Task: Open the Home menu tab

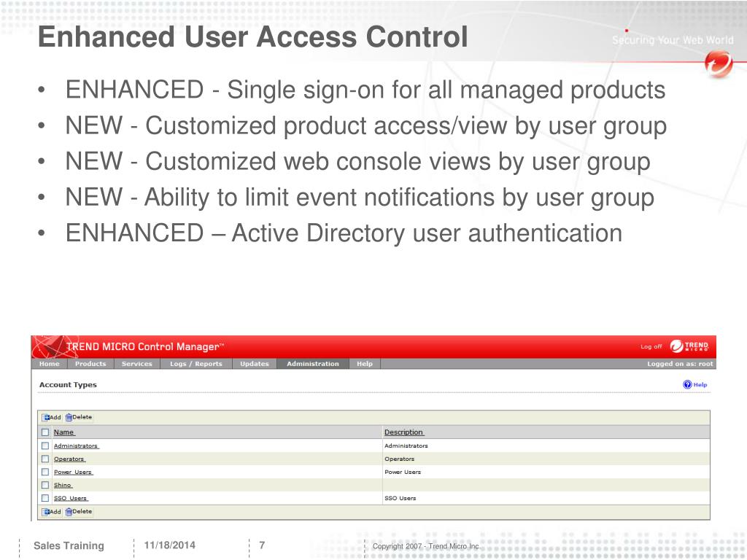Action: (50, 364)
